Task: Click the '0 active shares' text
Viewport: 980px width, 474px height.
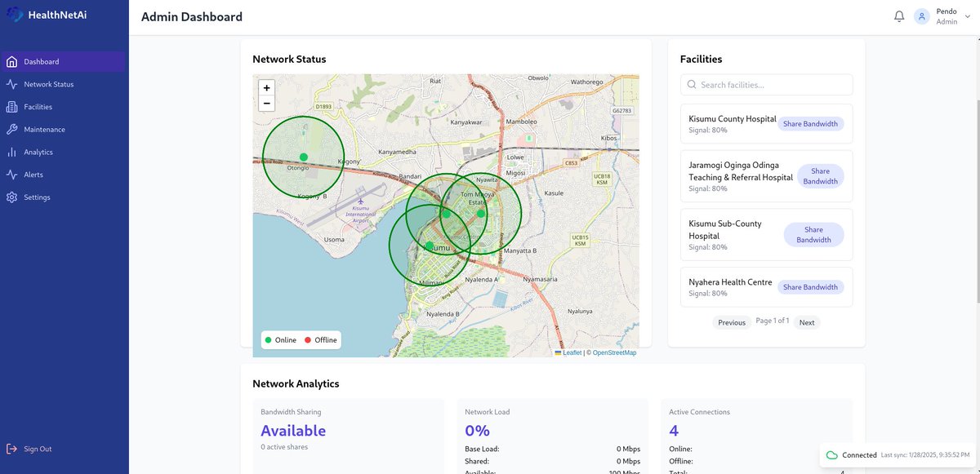Action: click(284, 447)
